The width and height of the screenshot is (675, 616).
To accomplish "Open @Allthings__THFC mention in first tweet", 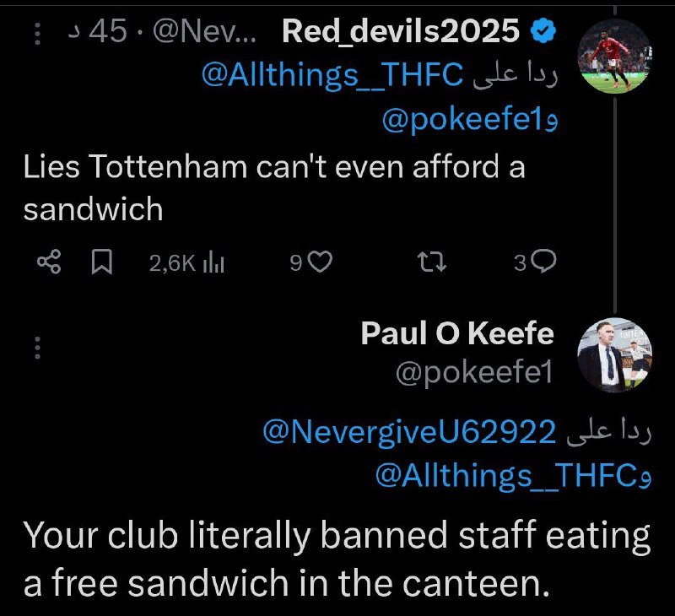I will [332, 75].
